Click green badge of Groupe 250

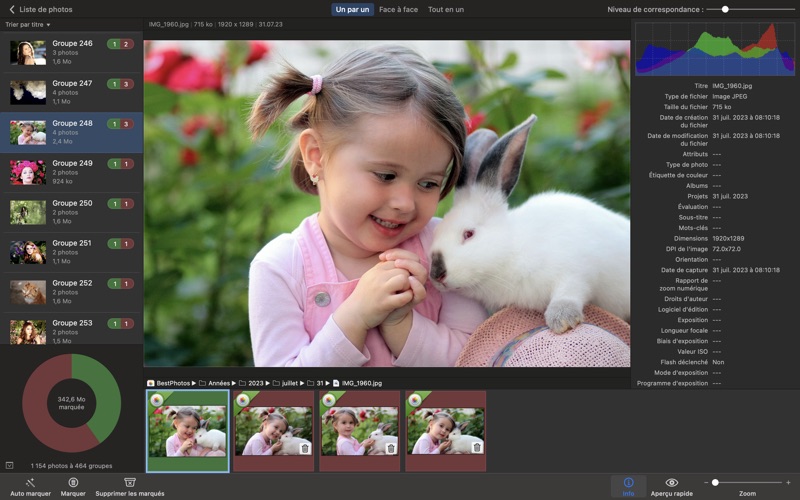point(114,204)
